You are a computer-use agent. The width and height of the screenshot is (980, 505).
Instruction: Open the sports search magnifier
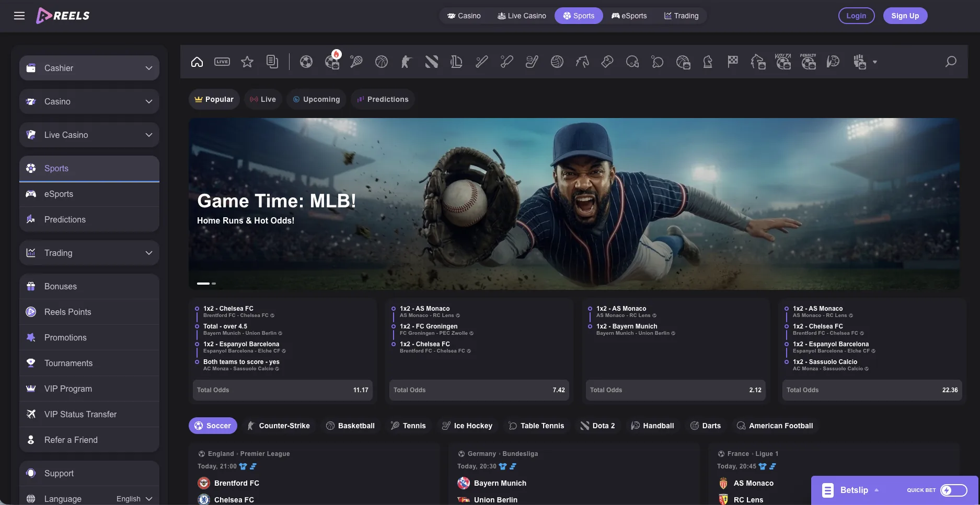pos(951,62)
